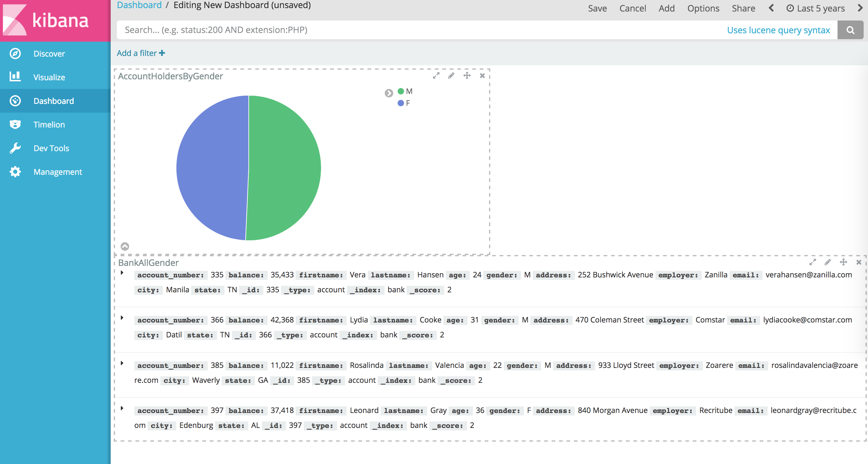Expand the Lydia Cooke account row
868x464 pixels.
pyautogui.click(x=122, y=318)
